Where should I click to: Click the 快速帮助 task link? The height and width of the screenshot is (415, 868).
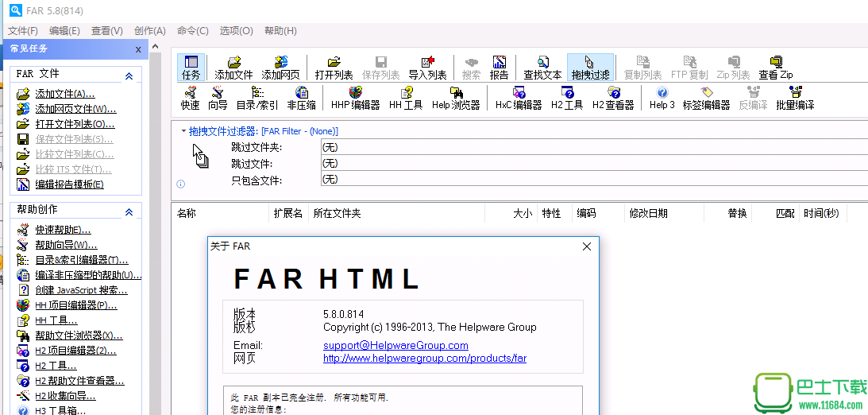63,230
